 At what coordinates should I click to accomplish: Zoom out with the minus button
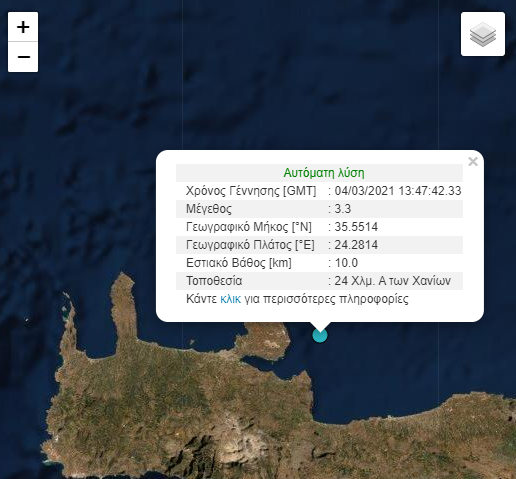23,57
